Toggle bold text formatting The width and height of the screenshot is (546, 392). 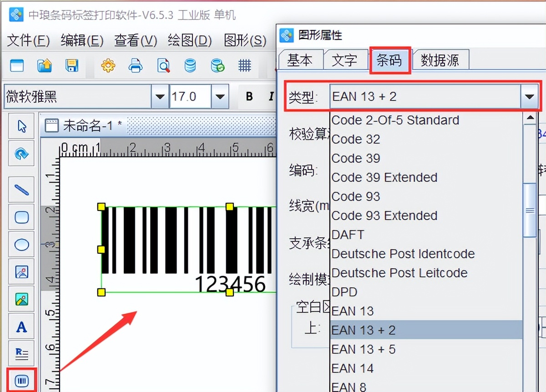249,96
